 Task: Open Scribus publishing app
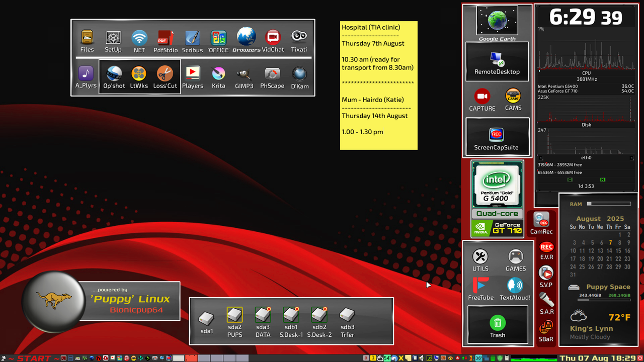click(192, 38)
